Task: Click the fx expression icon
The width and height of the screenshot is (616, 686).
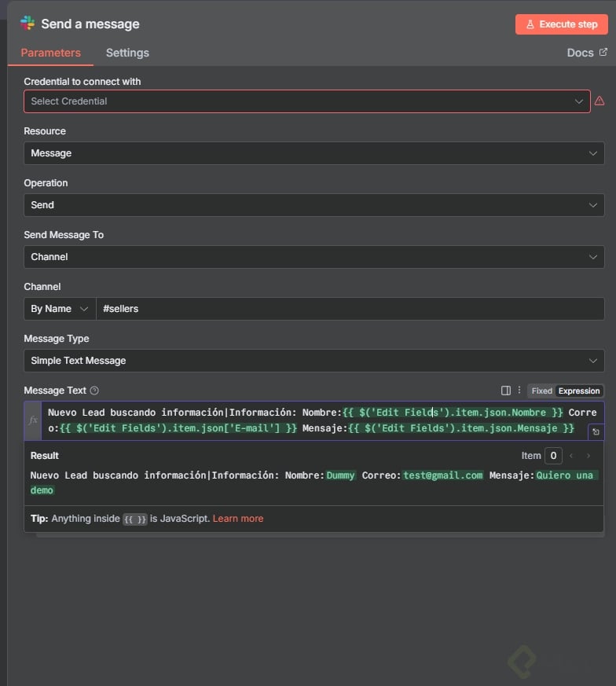Action: click(x=33, y=420)
